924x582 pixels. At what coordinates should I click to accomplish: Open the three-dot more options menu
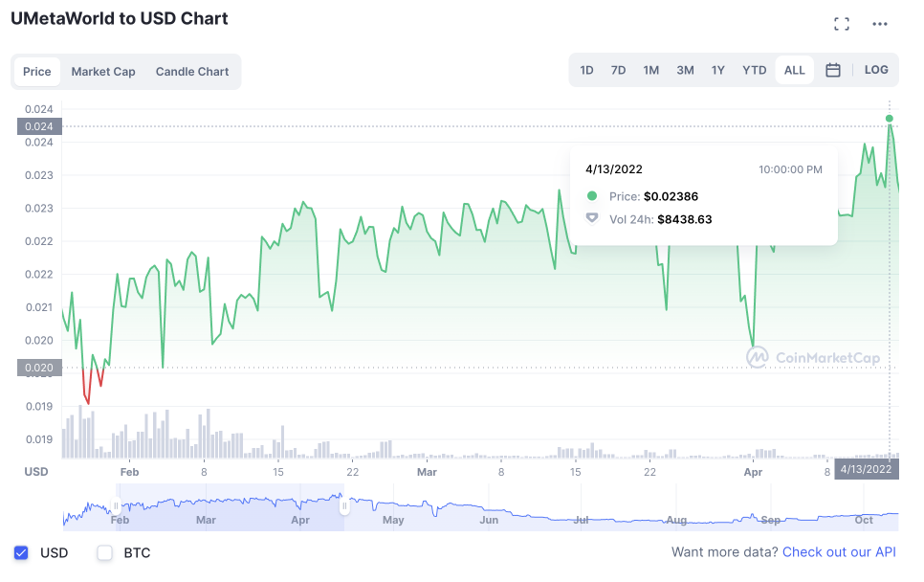[880, 24]
